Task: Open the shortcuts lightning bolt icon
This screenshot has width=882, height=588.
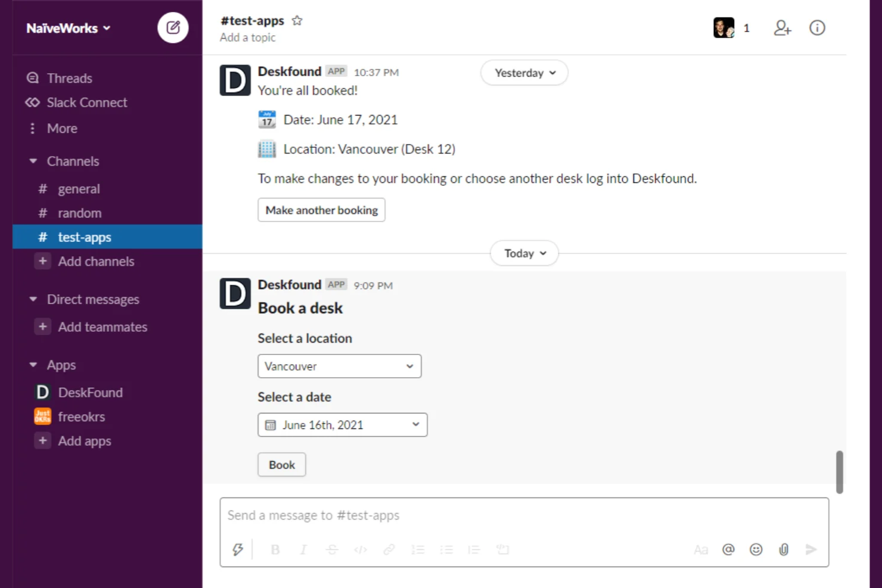Action: pos(238,549)
